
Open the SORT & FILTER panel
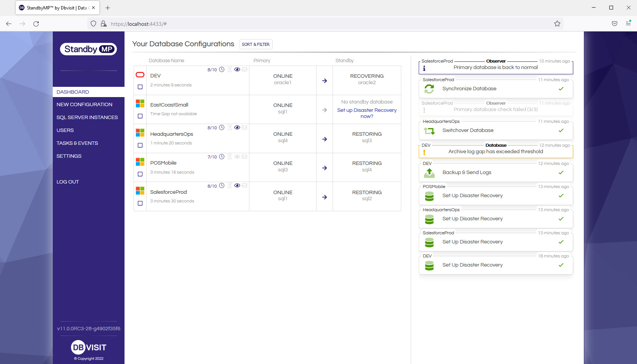pyautogui.click(x=255, y=44)
